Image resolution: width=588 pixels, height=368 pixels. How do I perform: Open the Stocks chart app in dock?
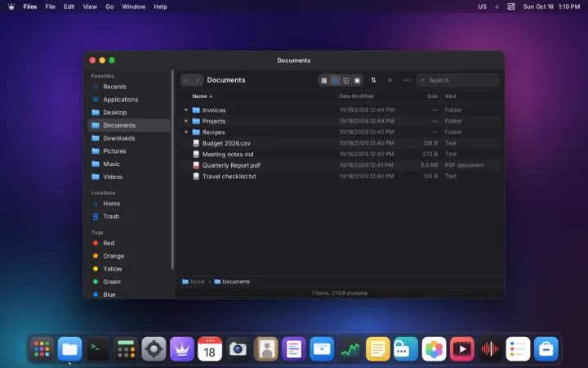click(350, 349)
